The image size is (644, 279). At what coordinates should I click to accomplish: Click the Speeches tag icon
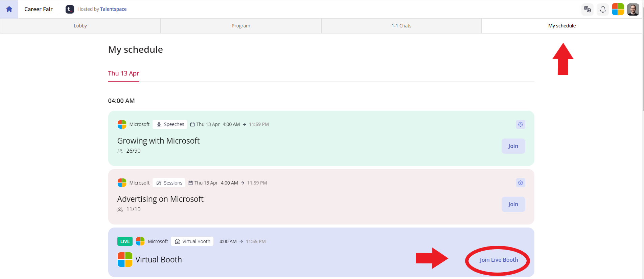(159, 125)
